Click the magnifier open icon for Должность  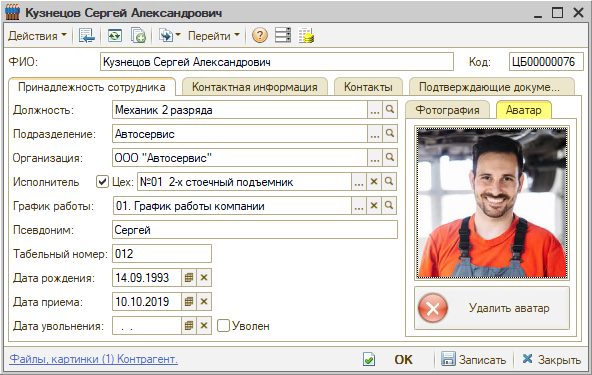click(x=390, y=110)
